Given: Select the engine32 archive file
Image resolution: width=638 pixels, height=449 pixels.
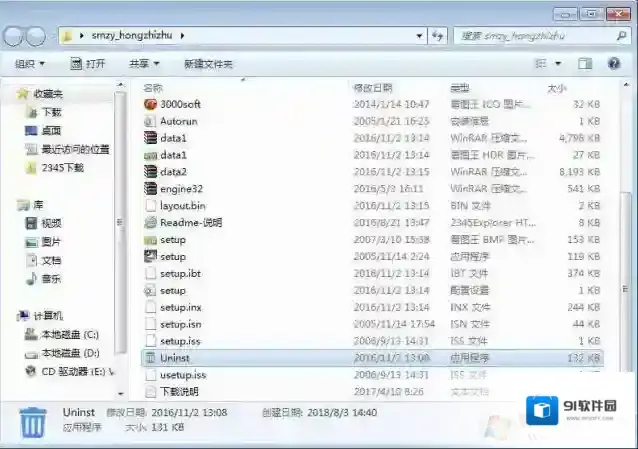Looking at the screenshot, I should 180,188.
